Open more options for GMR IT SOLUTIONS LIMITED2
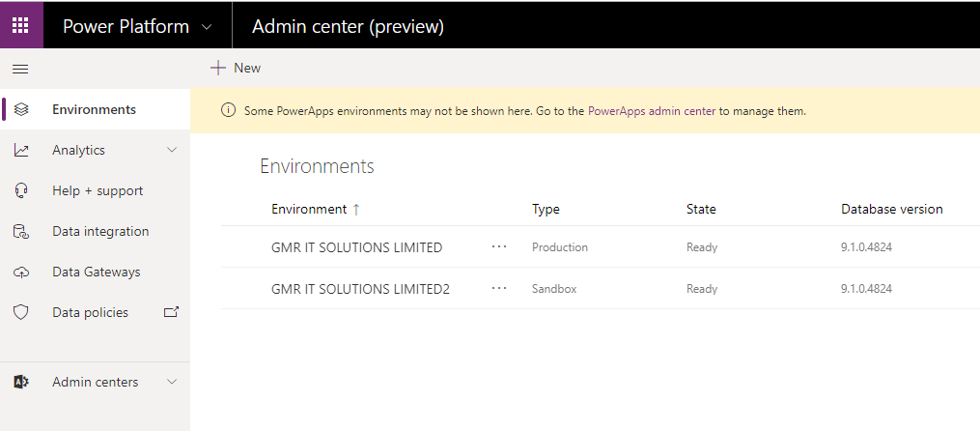 coord(498,288)
